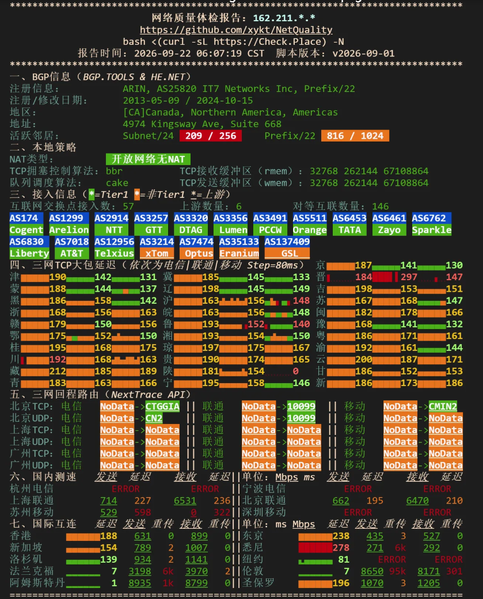Viewport: 483px width, 599px height.
Task: Click the red 278 latency for 悉尼
Action: 341,548
